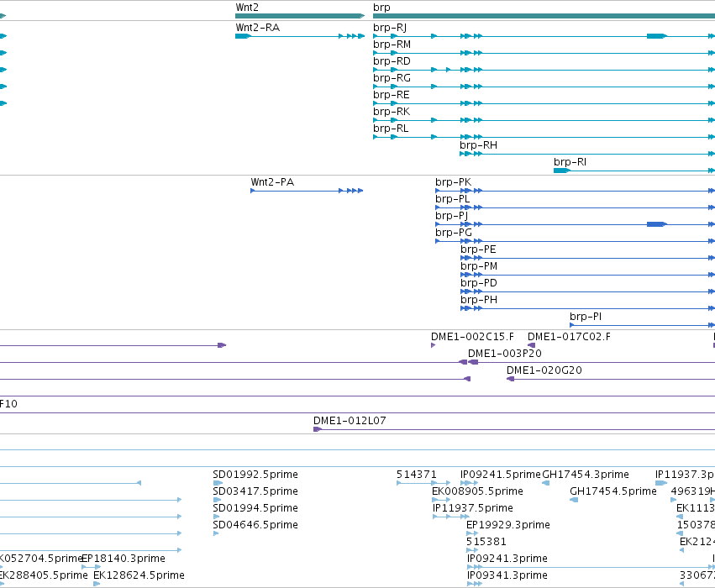
Task: Select clone DME1-012L07 label
Action: pos(350,421)
